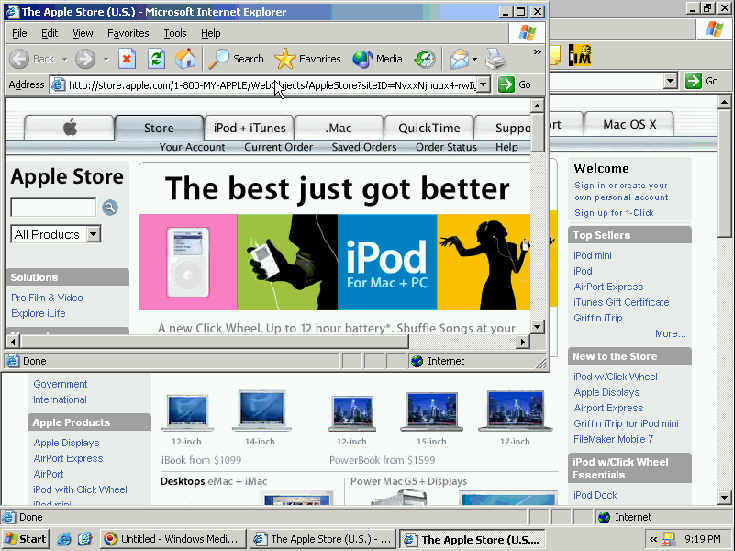
Task: Open the Media toolbar button
Action: tap(378, 59)
